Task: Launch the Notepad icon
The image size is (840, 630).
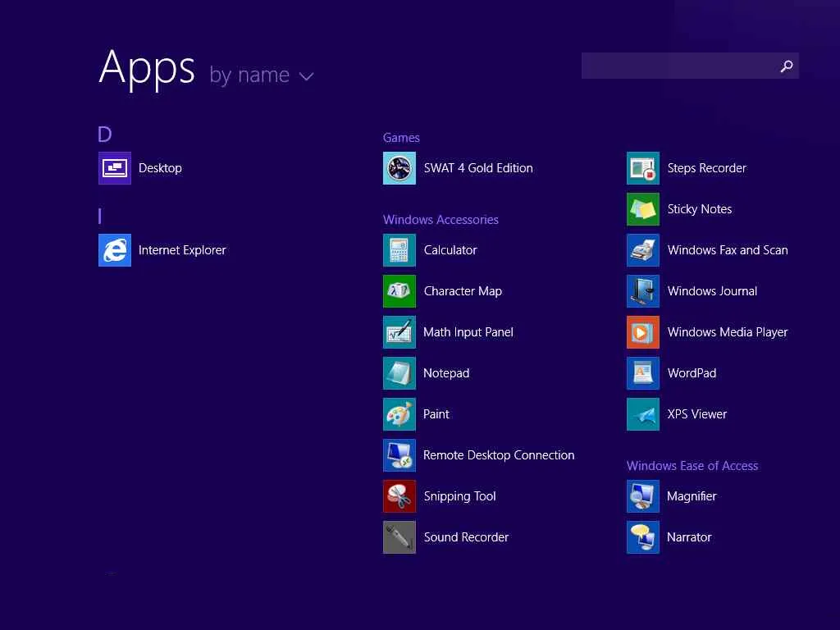Action: 399,373
